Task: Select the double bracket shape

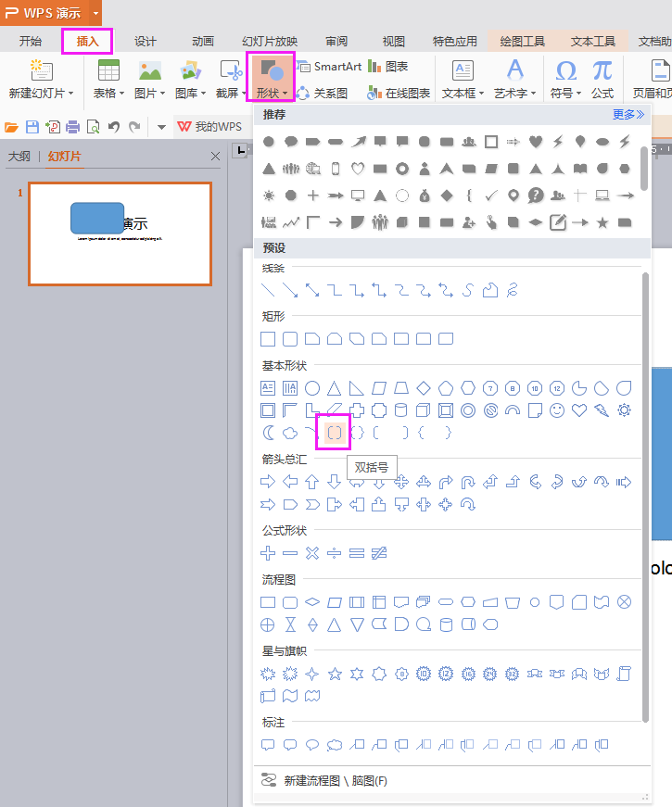Action: point(335,433)
